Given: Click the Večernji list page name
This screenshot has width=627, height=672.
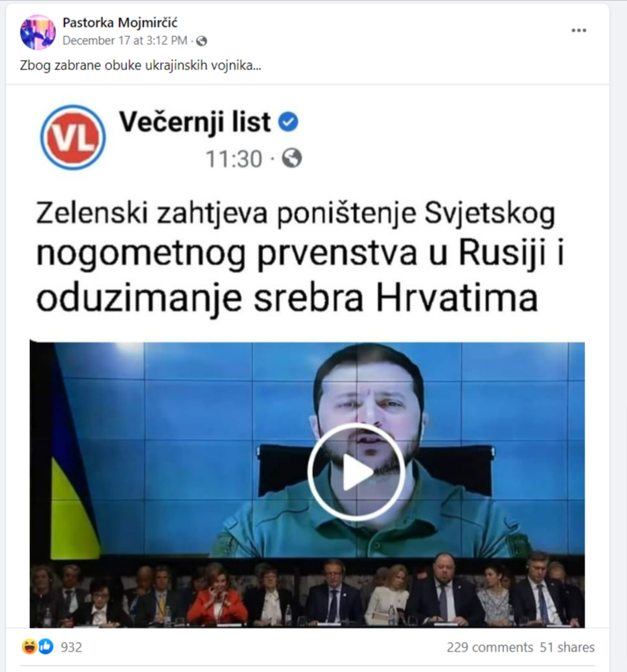Looking at the screenshot, I should (x=195, y=121).
